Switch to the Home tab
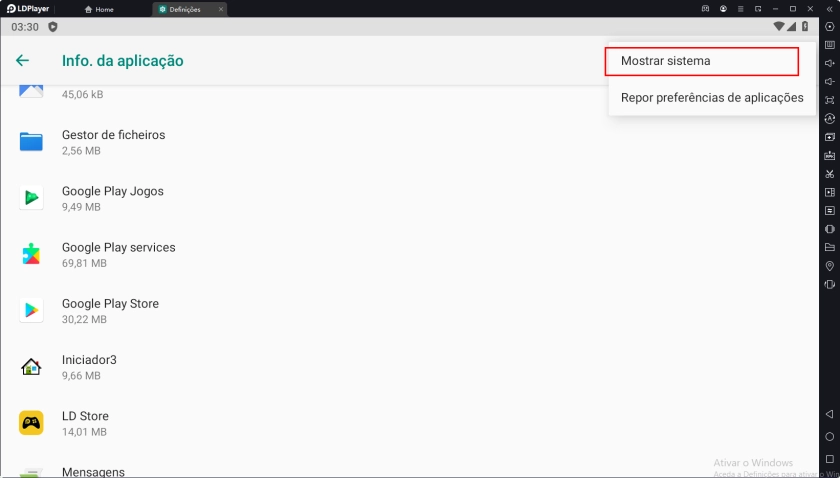 click(99, 10)
